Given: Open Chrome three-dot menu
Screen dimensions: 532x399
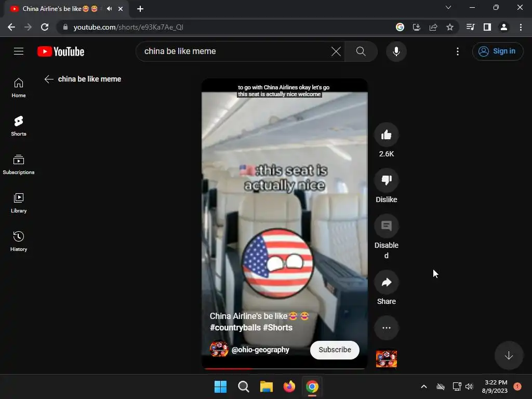Looking at the screenshot, I should point(521,27).
